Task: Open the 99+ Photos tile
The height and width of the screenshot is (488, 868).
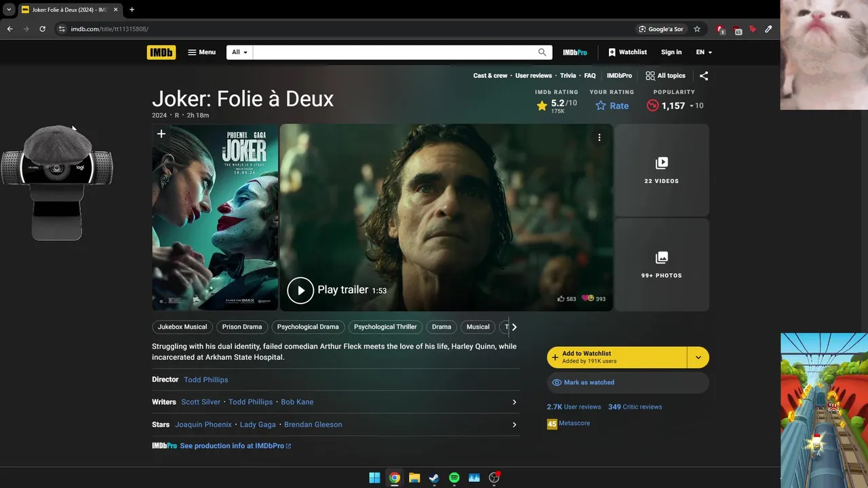Action: pyautogui.click(x=662, y=264)
